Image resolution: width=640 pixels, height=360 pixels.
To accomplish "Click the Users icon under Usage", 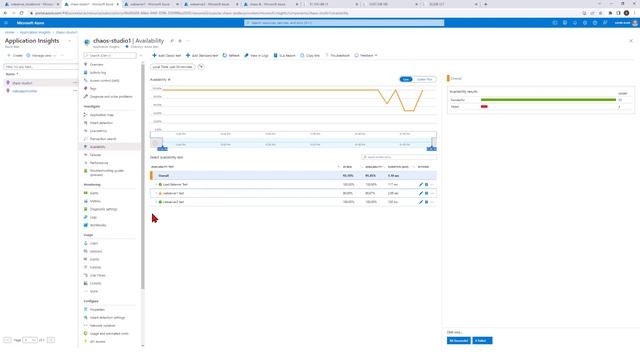I will [x=86, y=243].
